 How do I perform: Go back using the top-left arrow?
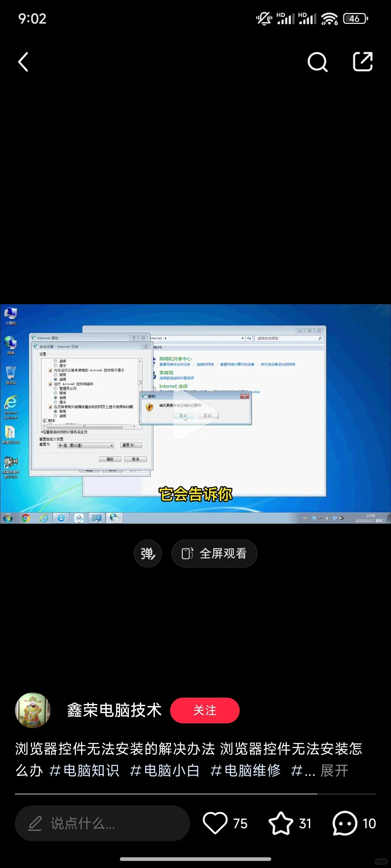point(24,62)
